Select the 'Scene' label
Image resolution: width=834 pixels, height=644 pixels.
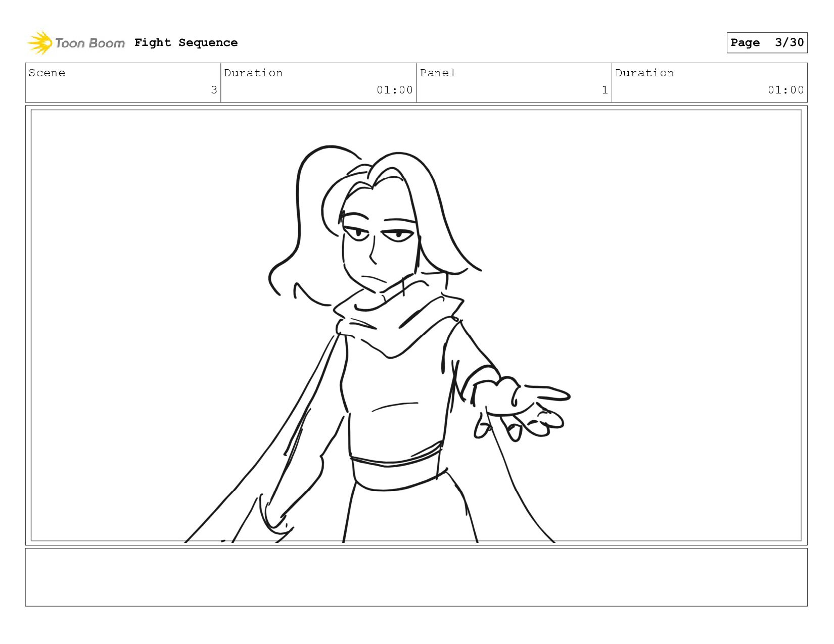[x=47, y=73]
